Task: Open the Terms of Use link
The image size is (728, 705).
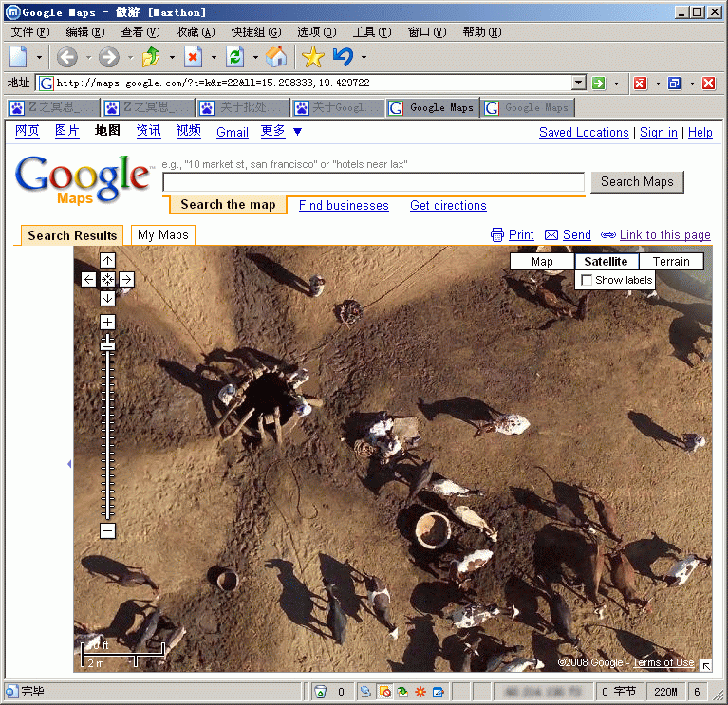Action: tap(663, 662)
